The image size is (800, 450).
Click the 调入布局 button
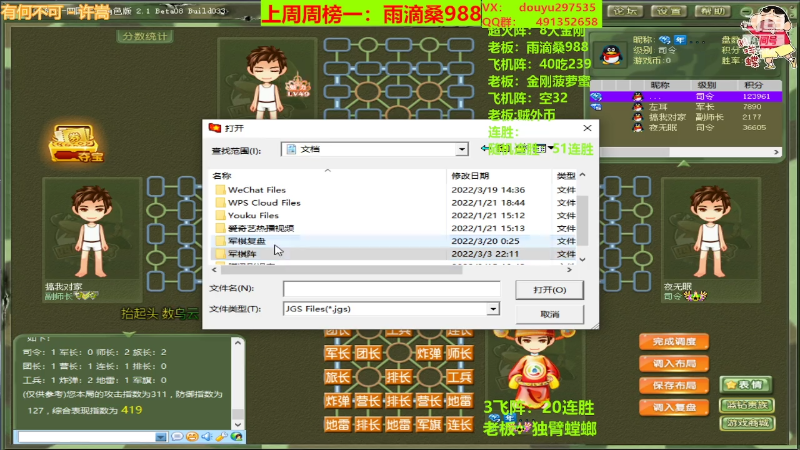click(x=674, y=364)
